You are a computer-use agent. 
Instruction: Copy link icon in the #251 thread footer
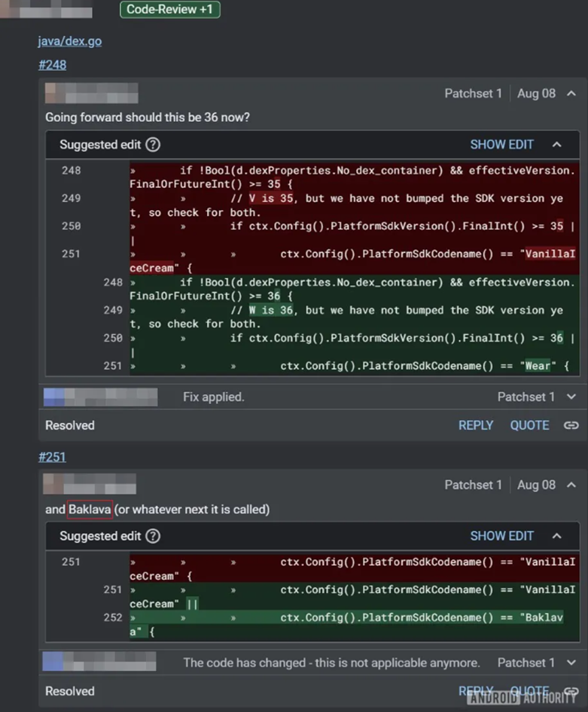pos(571,691)
